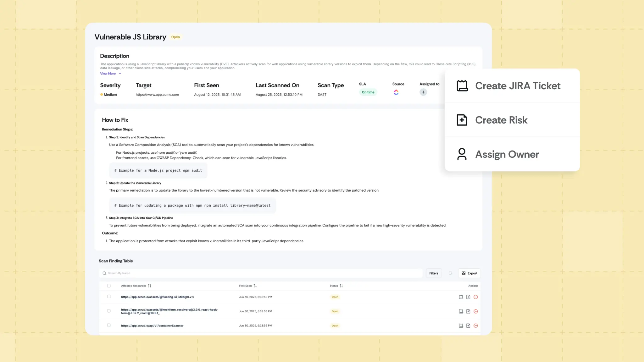Click create risk icon for floating-ui_utils row

click(468, 297)
